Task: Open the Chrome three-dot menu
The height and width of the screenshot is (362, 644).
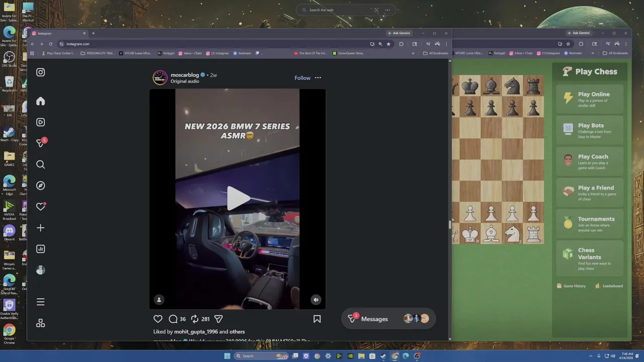Action: tap(446, 44)
